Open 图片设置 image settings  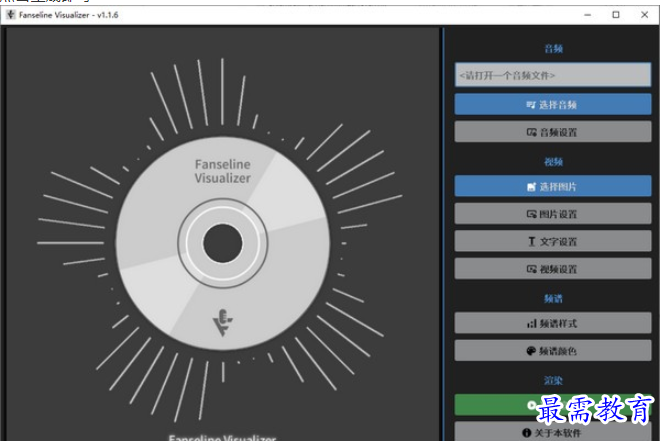pyautogui.click(x=553, y=214)
